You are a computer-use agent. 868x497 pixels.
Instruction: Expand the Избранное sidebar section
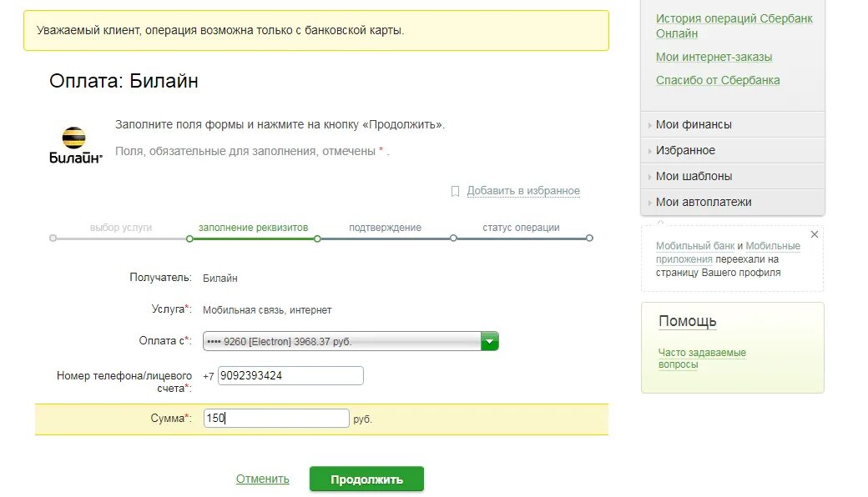click(x=733, y=150)
